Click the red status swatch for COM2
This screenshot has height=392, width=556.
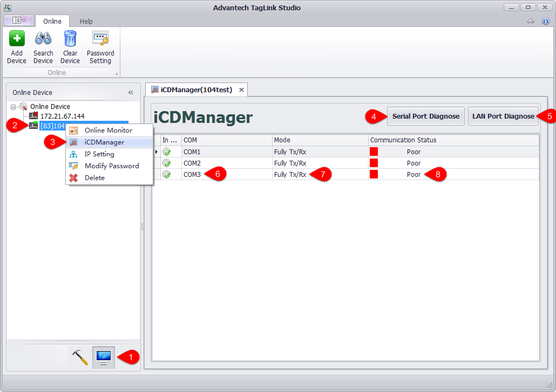(x=374, y=163)
